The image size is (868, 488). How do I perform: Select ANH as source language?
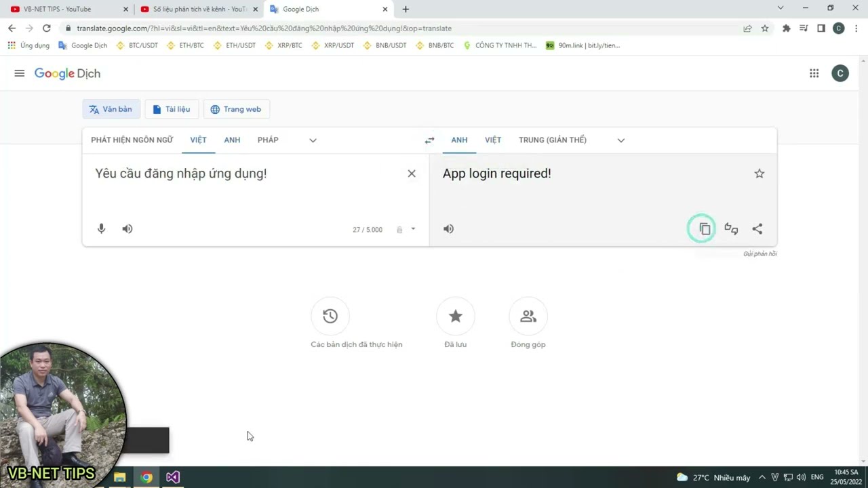(232, 140)
